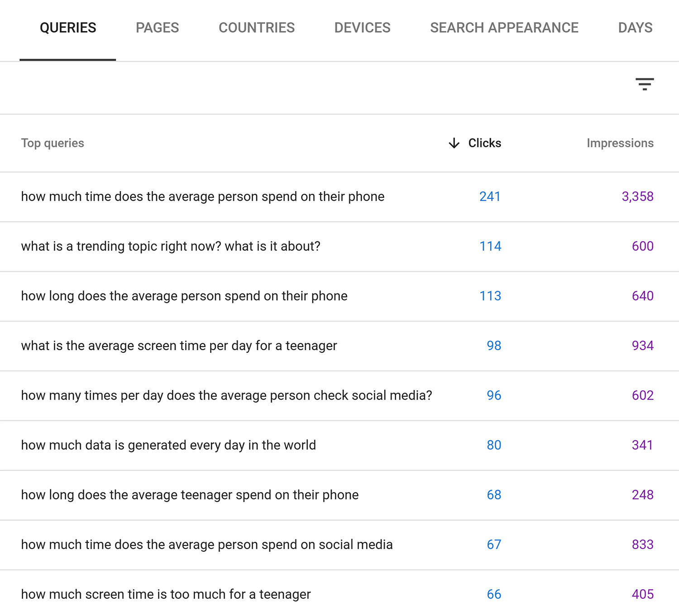Open the Countries tab

point(257,28)
